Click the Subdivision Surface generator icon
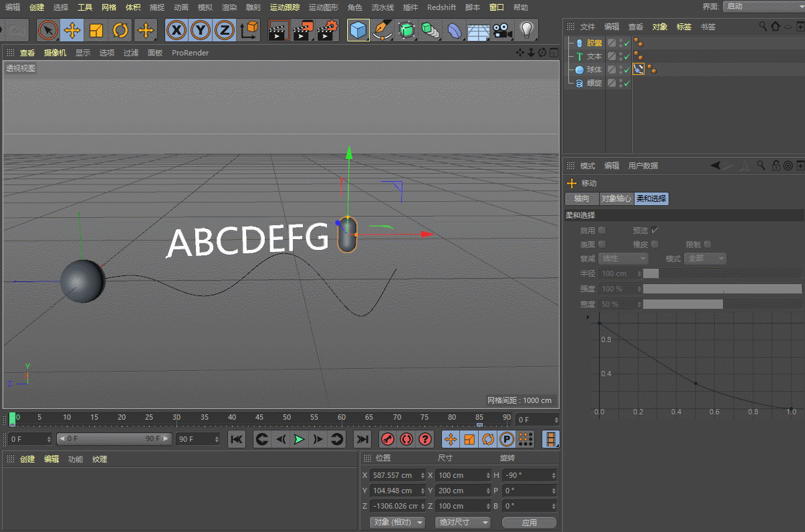 tap(406, 31)
